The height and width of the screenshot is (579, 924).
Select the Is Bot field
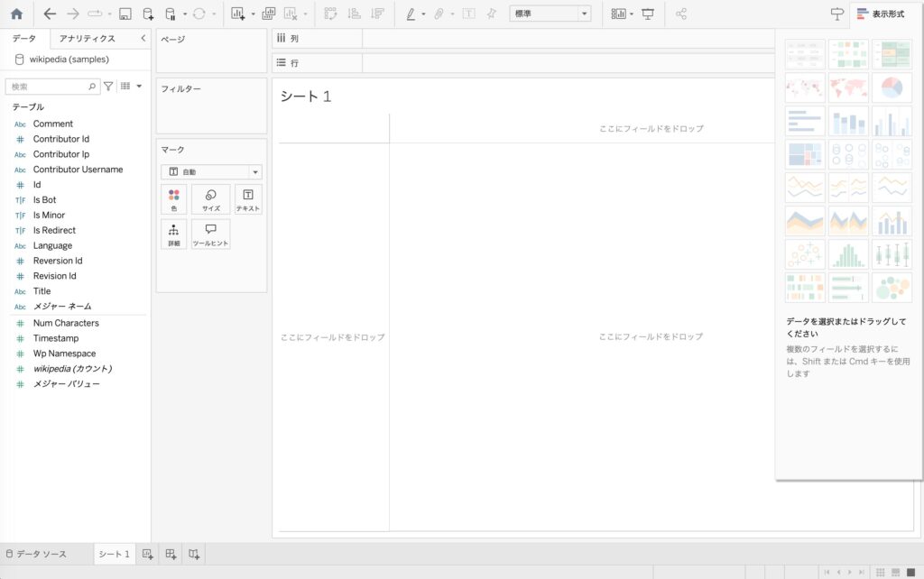pyautogui.click(x=45, y=200)
